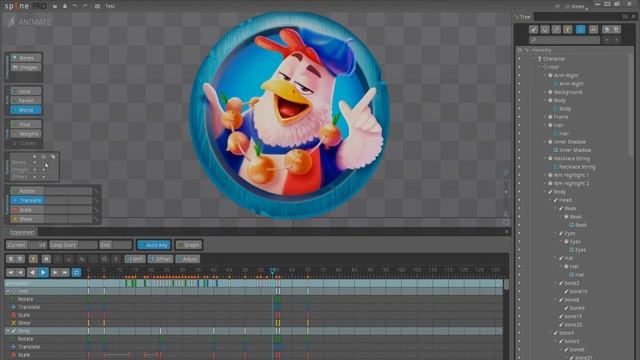Collapse the Character node in tree
This screenshot has height=360, width=640.
coord(534,59)
